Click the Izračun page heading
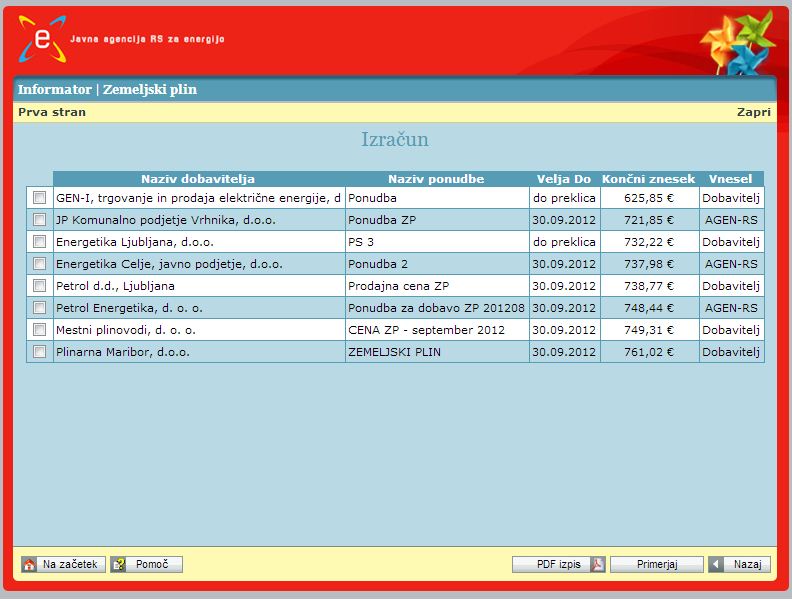Image resolution: width=792 pixels, height=601 pixels. click(x=394, y=139)
